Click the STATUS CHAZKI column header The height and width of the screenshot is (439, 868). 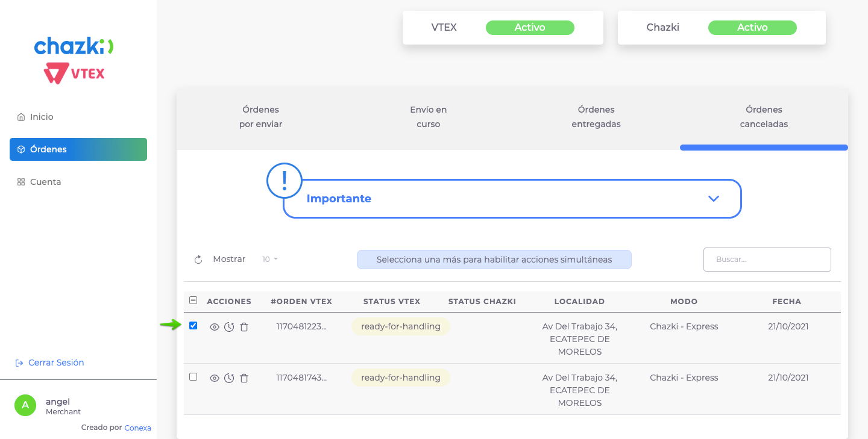coord(482,302)
